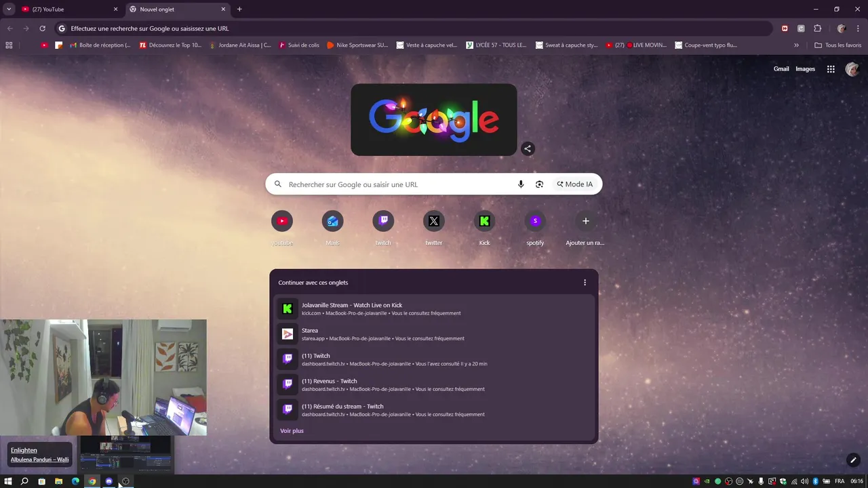The width and height of the screenshot is (868, 488).
Task: Open Google Images link
Action: [x=805, y=69]
